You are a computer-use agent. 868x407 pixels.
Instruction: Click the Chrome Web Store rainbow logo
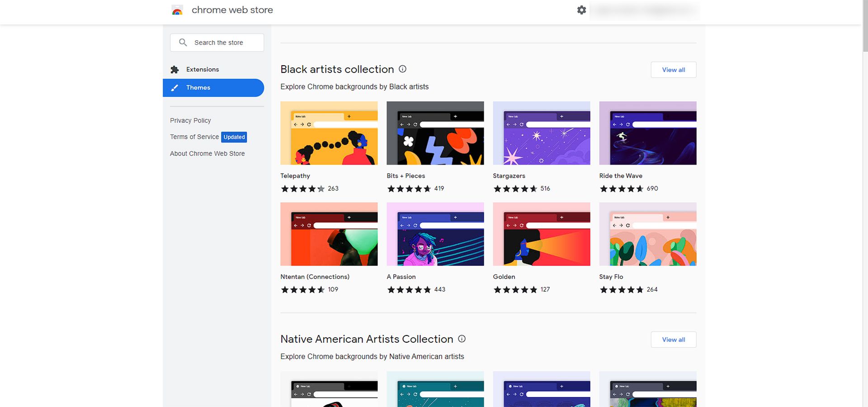click(177, 10)
